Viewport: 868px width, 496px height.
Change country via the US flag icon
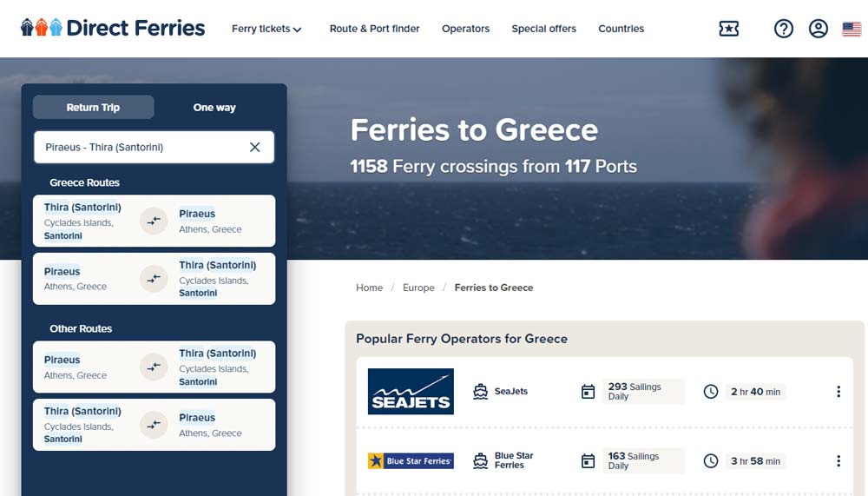(852, 29)
